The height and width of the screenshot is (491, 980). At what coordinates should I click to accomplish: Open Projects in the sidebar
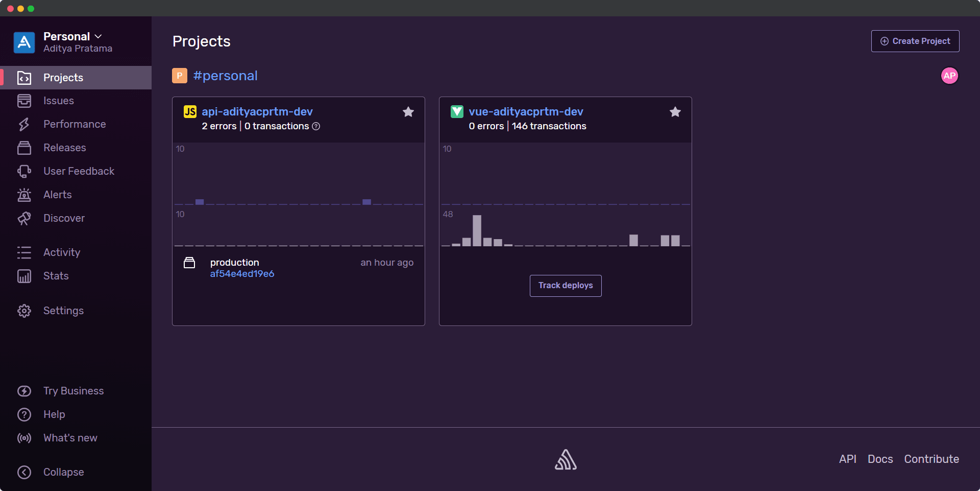click(76, 78)
